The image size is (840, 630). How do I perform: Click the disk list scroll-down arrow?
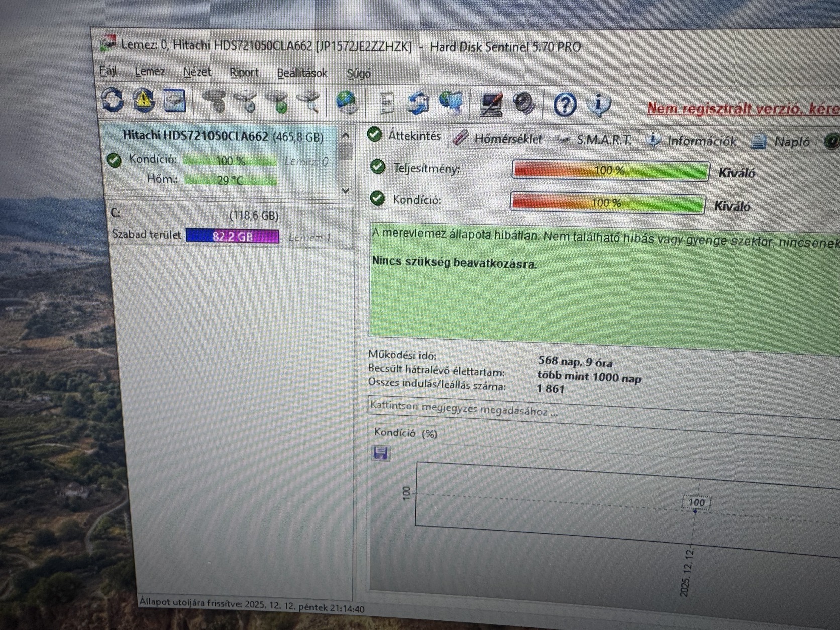coord(346,190)
